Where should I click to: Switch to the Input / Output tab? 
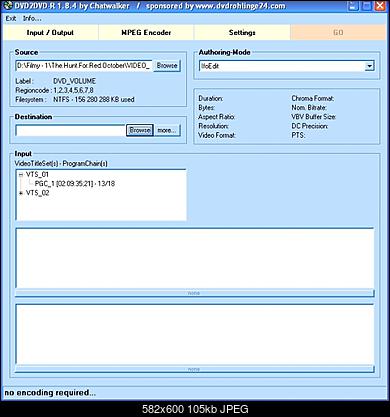click(x=50, y=33)
